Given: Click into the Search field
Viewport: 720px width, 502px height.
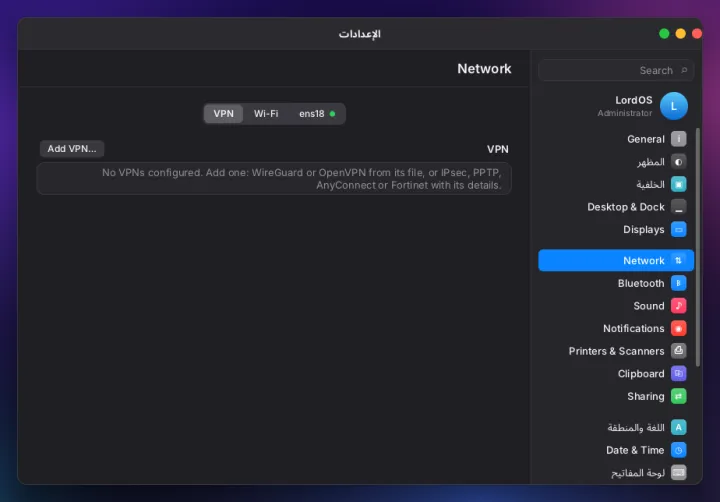Looking at the screenshot, I should [x=616, y=70].
